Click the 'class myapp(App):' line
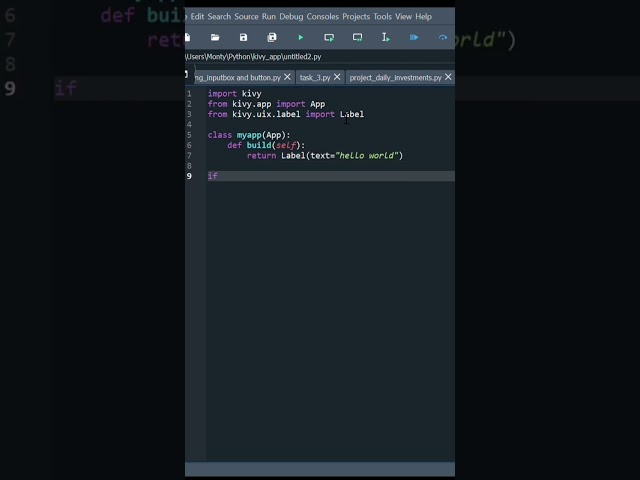Screen dimensions: 640x480 click(249, 135)
